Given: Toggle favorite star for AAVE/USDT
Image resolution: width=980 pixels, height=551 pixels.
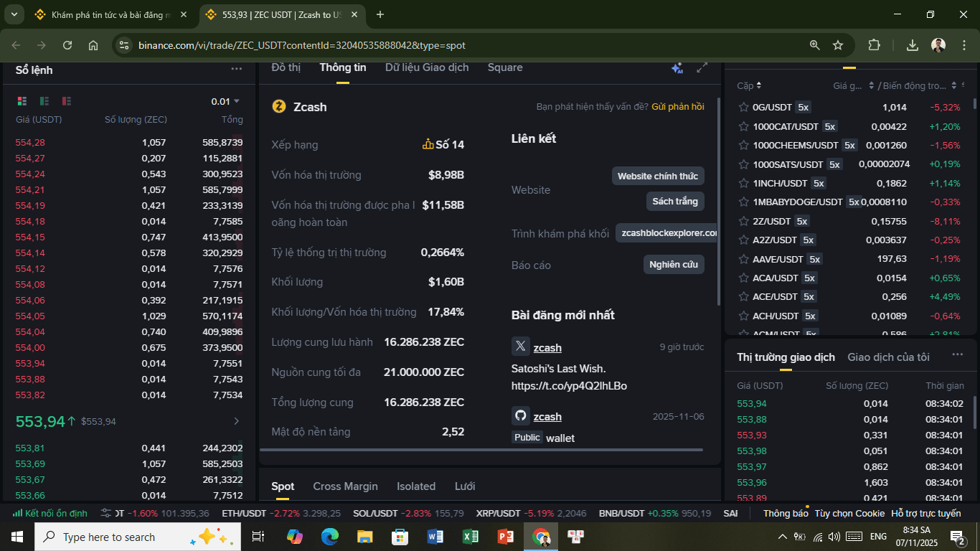Looking at the screenshot, I should click(x=744, y=259).
